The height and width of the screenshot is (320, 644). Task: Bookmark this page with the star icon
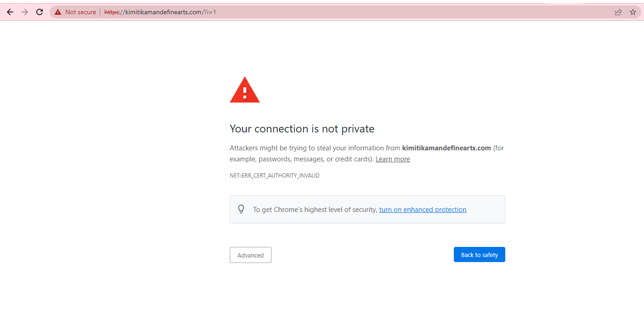point(633,12)
